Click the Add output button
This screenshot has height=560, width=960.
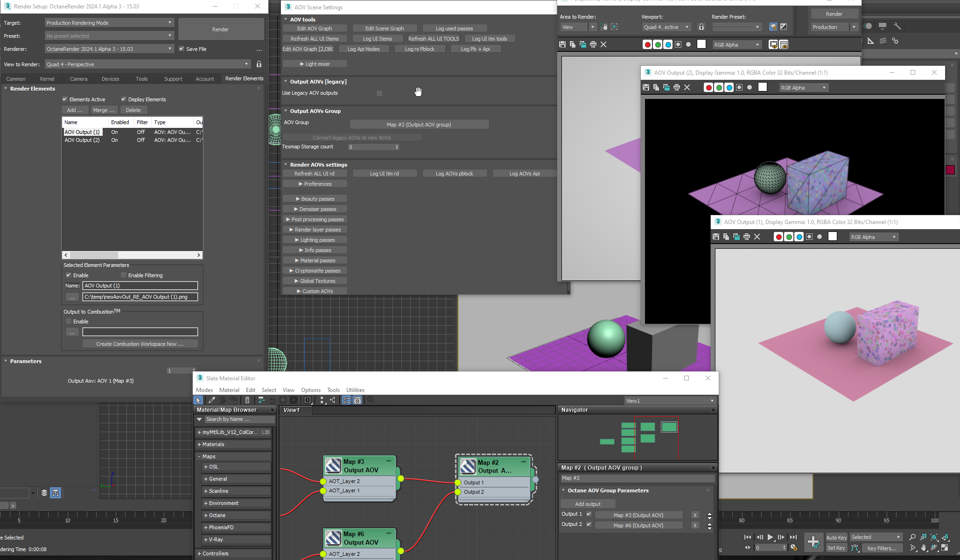588,504
